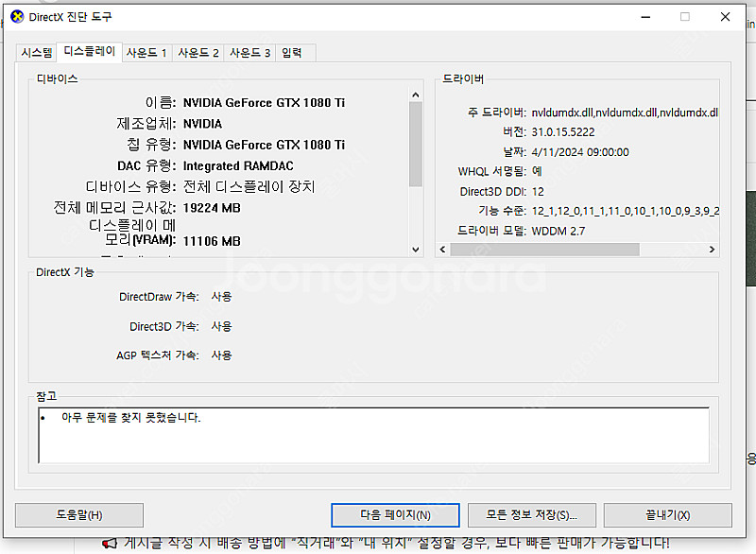Click the down arrow of device list scrollbar
Viewport: 756px width, 554px height.
(x=416, y=250)
